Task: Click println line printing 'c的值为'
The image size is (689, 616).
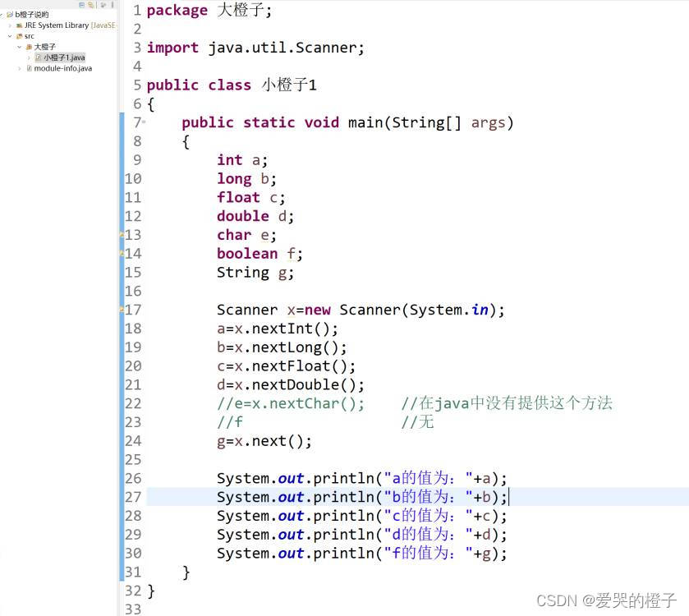Action: [361, 516]
